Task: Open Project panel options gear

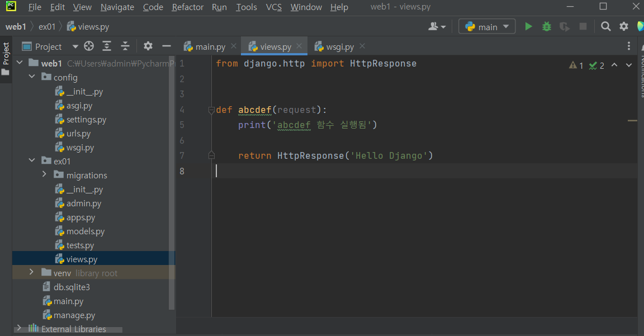Action: click(148, 46)
